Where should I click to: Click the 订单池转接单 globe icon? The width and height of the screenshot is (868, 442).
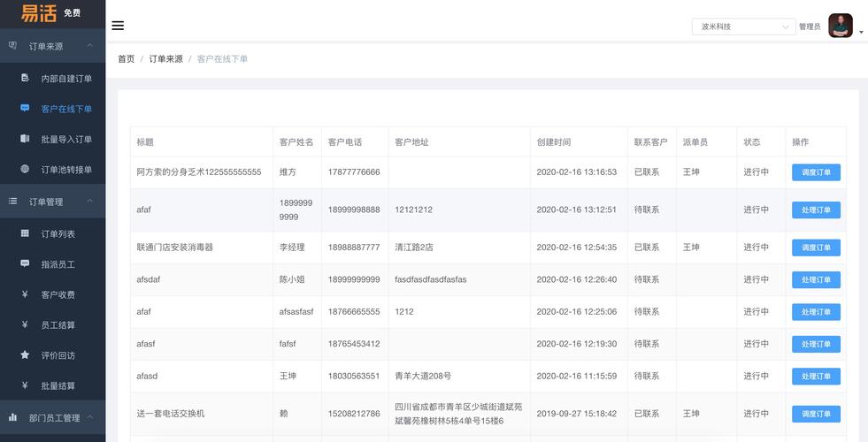click(x=25, y=169)
